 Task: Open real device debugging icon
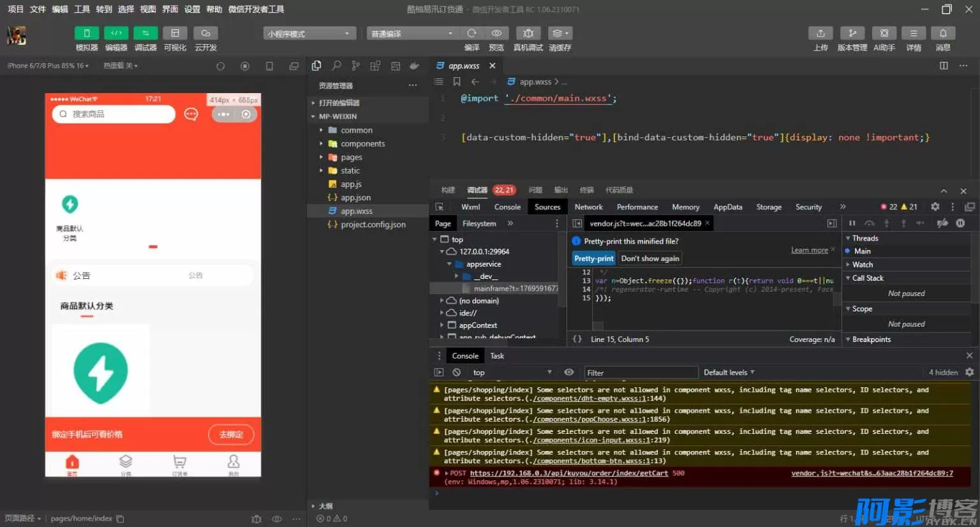tap(528, 33)
